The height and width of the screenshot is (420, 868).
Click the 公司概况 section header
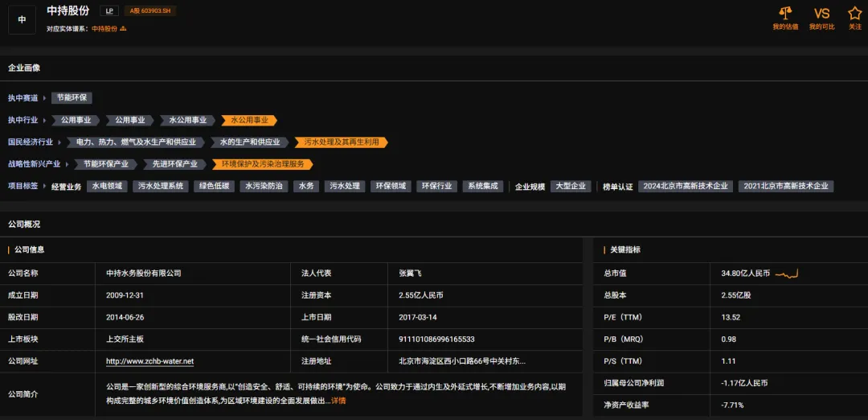(24, 224)
